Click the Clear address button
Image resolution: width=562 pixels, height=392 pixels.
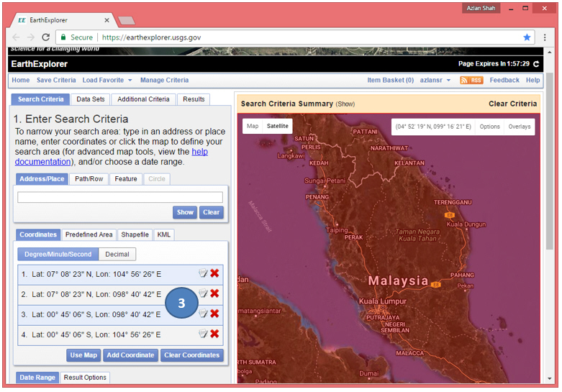pos(211,212)
